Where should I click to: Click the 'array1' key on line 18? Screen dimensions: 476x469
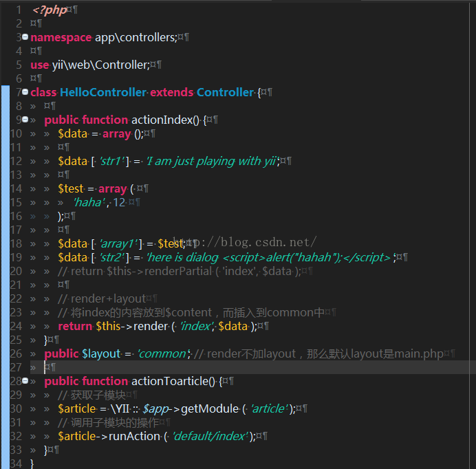point(119,243)
